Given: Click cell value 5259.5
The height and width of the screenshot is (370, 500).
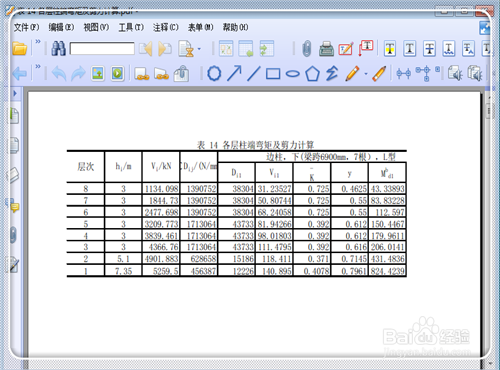Looking at the screenshot, I should pyautogui.click(x=166, y=271).
